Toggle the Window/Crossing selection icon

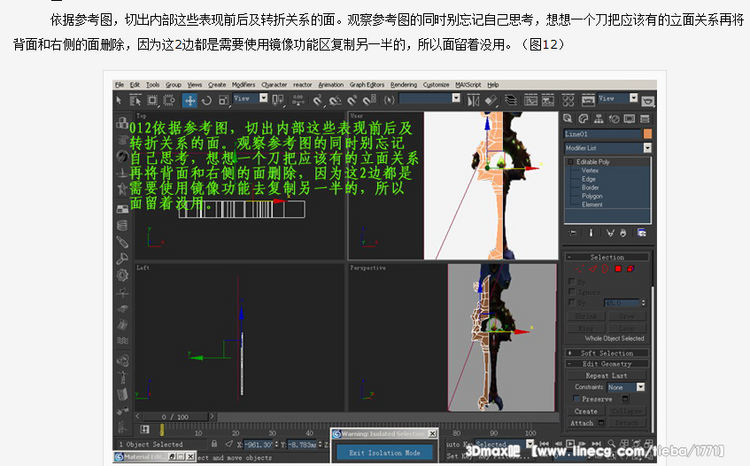coord(169,100)
